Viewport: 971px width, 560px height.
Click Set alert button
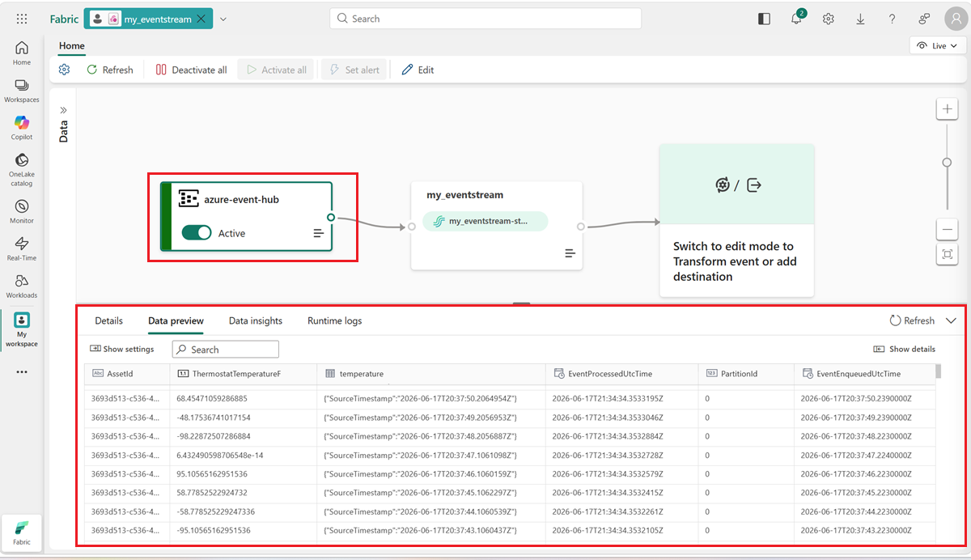(354, 70)
